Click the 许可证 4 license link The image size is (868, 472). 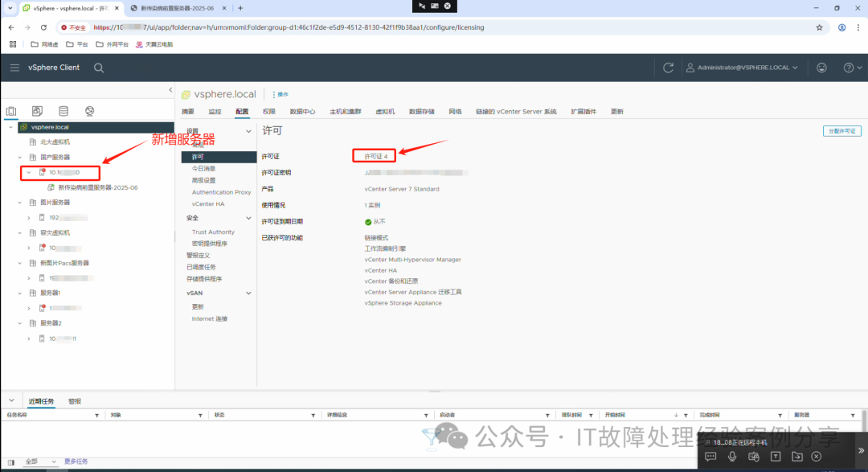[x=376, y=157]
